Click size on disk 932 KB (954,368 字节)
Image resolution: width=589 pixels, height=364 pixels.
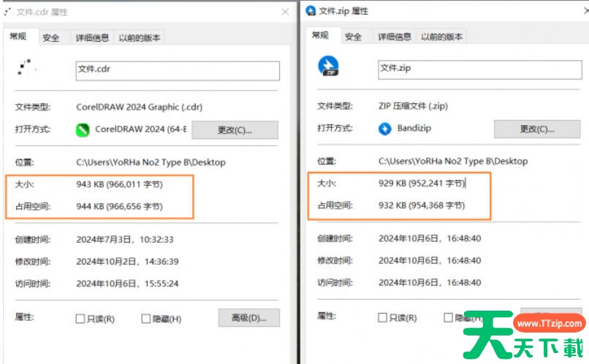(422, 205)
